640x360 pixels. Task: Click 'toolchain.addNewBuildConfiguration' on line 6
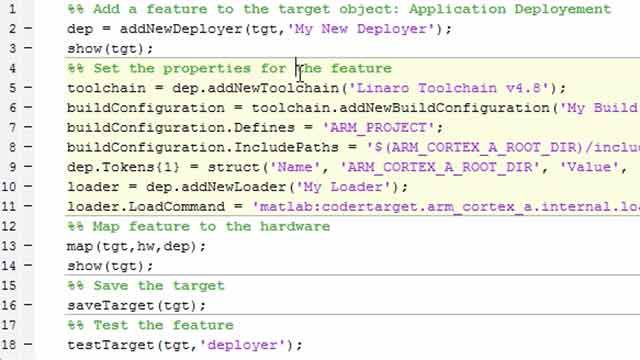400,108
